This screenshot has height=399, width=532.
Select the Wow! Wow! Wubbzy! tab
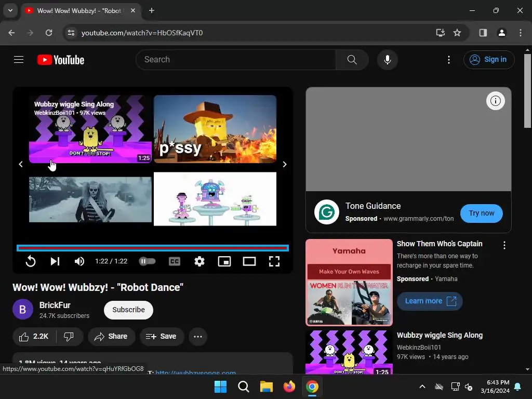(x=81, y=11)
